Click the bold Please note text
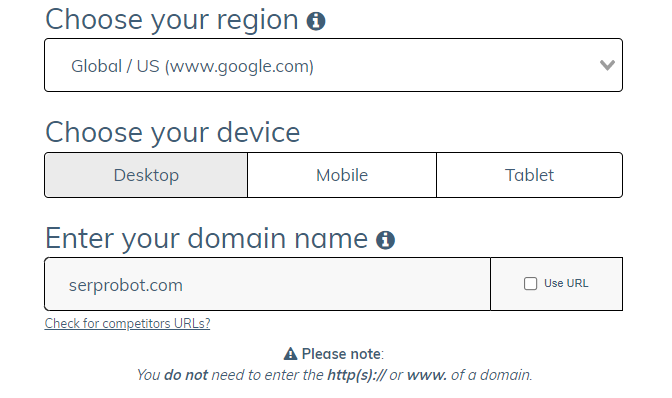This screenshot has width=672, height=398. (x=341, y=354)
